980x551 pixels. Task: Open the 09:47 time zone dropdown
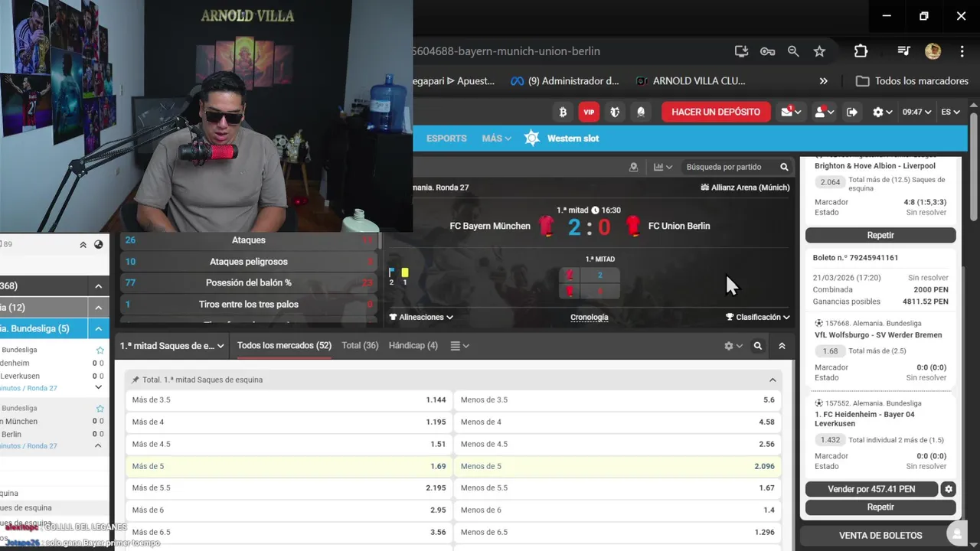(916, 112)
